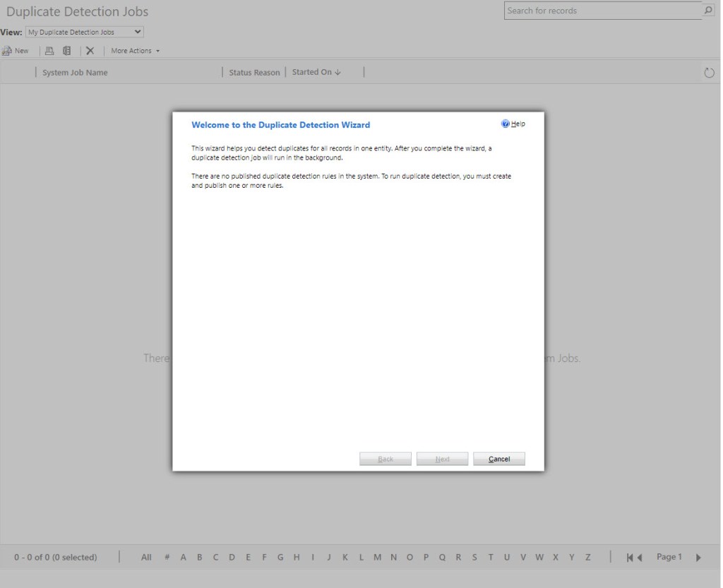
Task: Click the export to Excel icon
Action: pos(67,51)
